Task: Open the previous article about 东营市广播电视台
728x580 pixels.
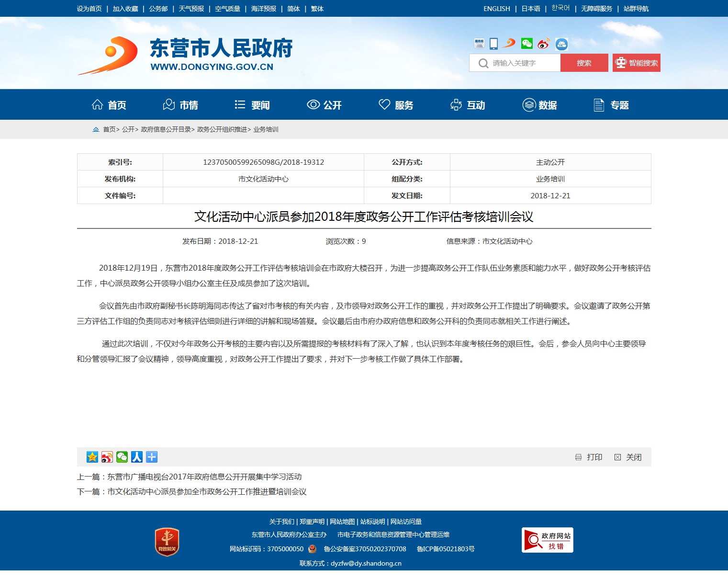Action: [x=204, y=477]
